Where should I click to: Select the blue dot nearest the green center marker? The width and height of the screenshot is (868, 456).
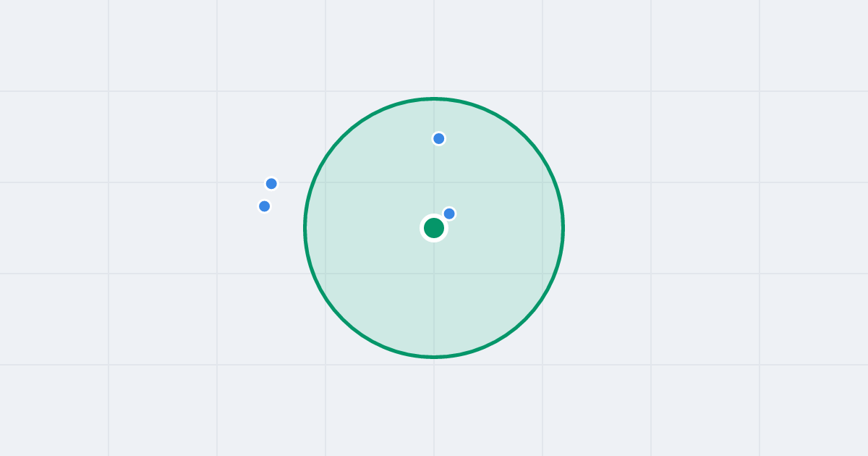click(449, 214)
